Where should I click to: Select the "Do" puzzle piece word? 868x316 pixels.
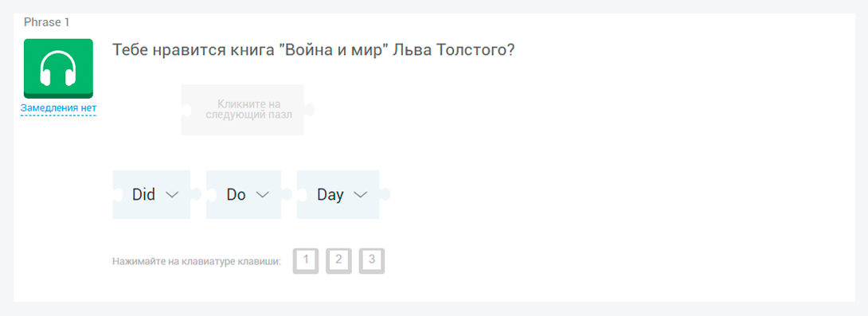coord(236,195)
